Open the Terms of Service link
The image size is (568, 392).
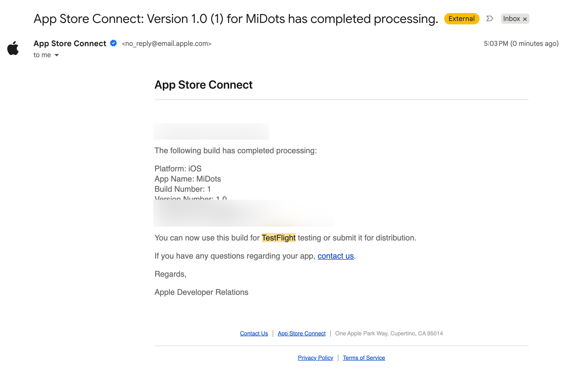364,358
